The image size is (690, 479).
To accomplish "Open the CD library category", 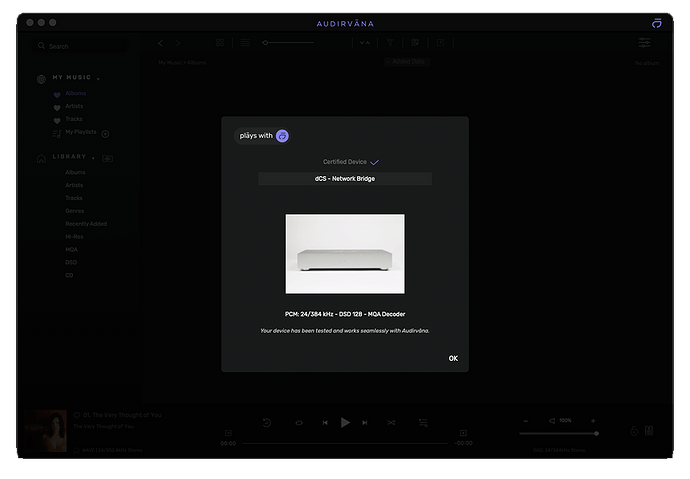I will (x=69, y=275).
